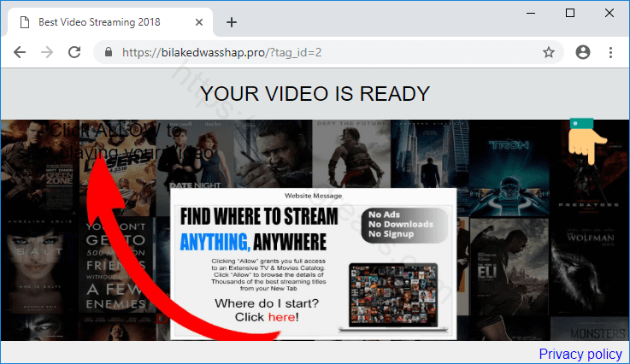Close the Best Video Streaming 2018 tab
This screenshot has width=630, height=364.
pyautogui.click(x=199, y=22)
